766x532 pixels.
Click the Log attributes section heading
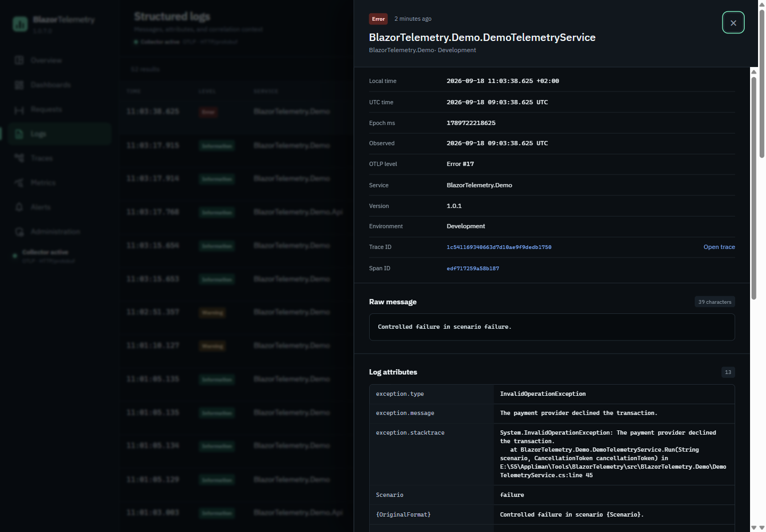393,372
